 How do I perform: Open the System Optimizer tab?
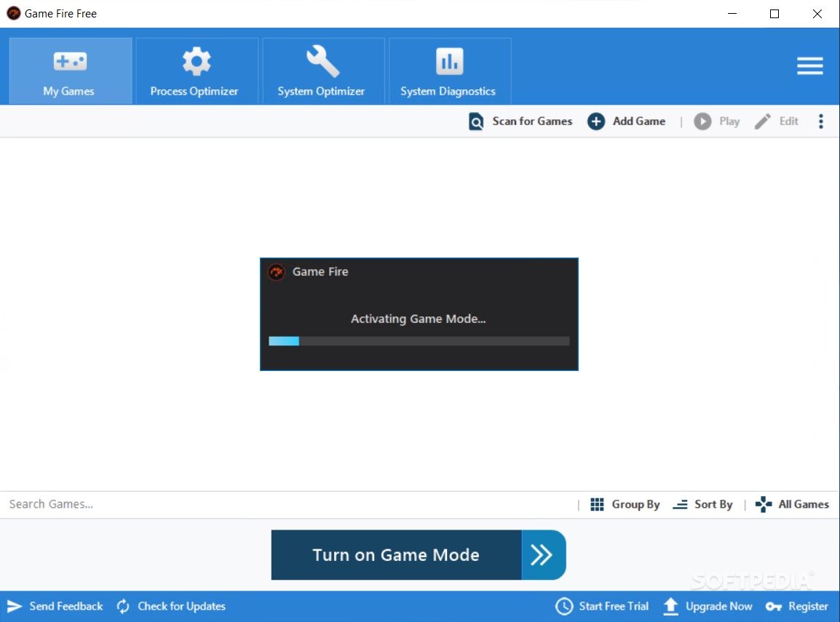(x=323, y=71)
